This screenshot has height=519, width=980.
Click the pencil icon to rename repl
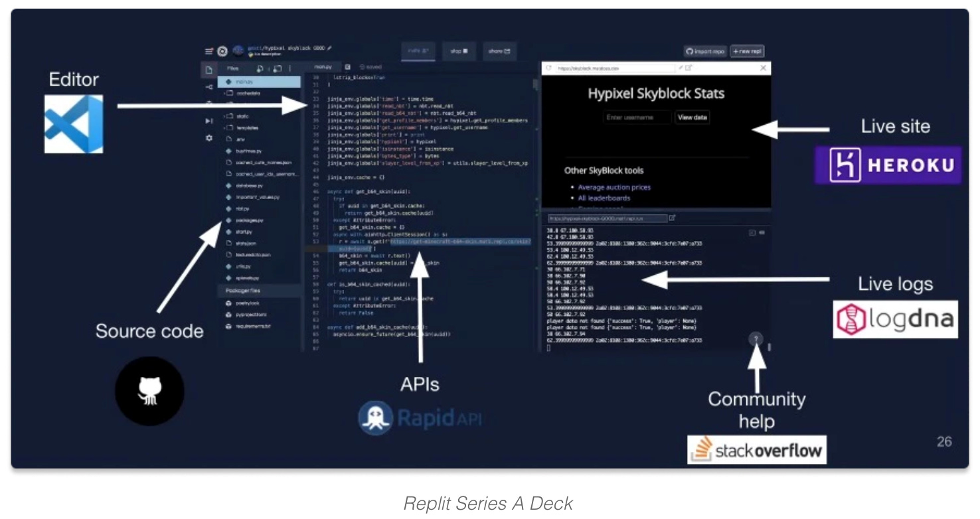(329, 48)
